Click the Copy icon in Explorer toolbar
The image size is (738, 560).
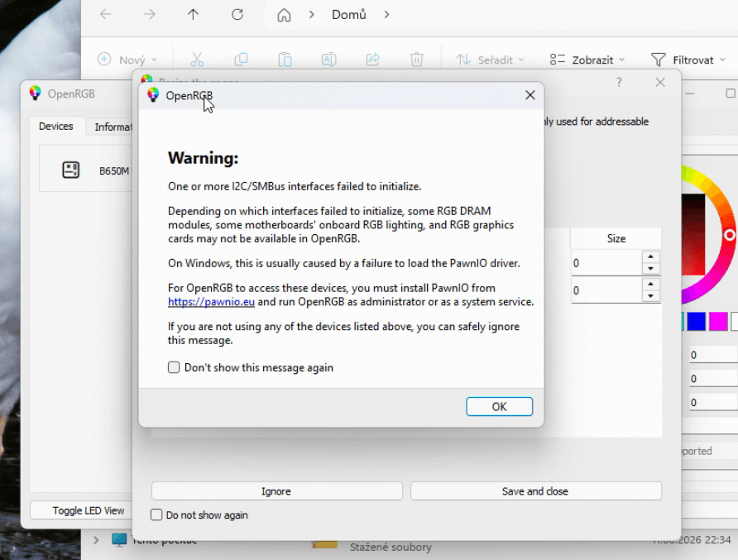click(241, 60)
